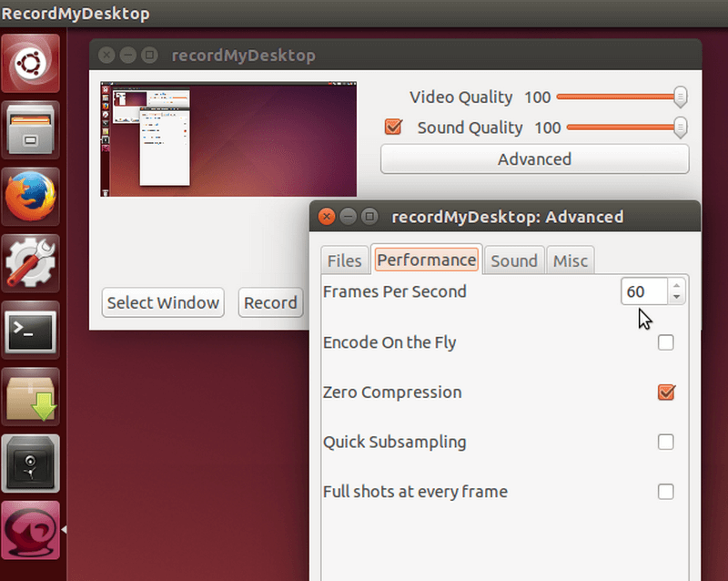Click the Frames Per Second label
This screenshot has height=581, width=728.
[x=395, y=291]
